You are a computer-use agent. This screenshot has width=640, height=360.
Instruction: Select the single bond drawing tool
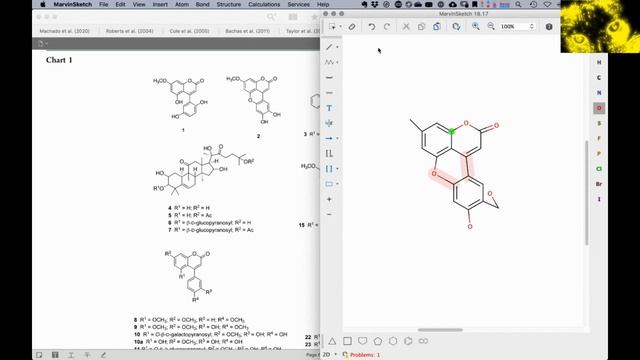pyautogui.click(x=329, y=47)
